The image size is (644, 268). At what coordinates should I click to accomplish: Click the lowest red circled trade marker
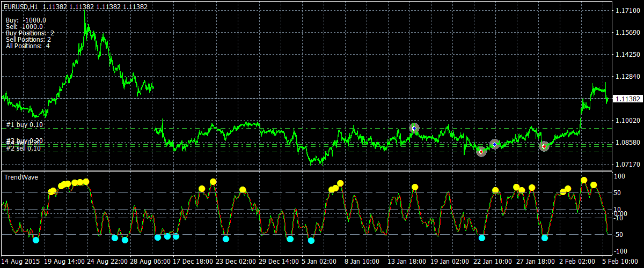(x=481, y=152)
